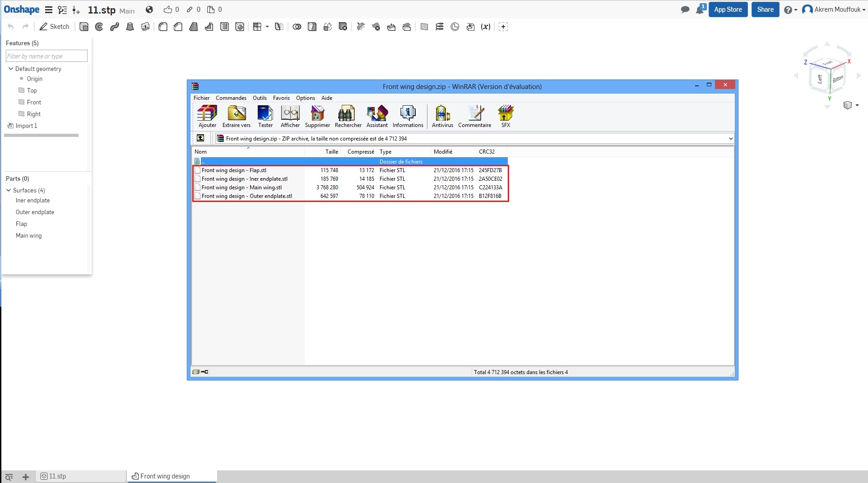868x483 pixels.
Task: Select the Fillet tool
Action: (163, 27)
